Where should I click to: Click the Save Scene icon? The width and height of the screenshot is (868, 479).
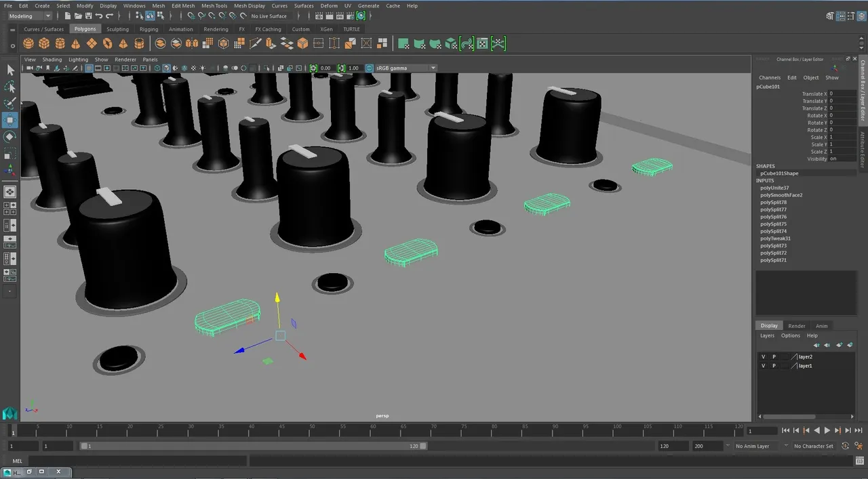(x=88, y=16)
